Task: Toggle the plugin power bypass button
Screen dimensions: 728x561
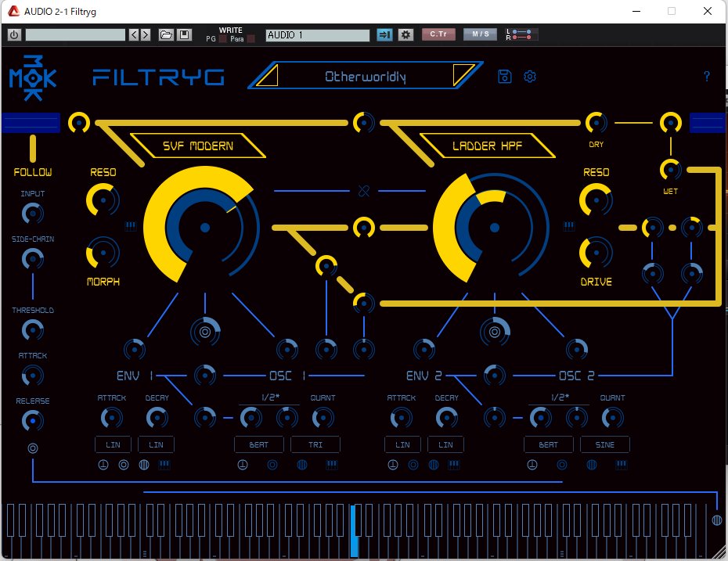Action: point(14,34)
